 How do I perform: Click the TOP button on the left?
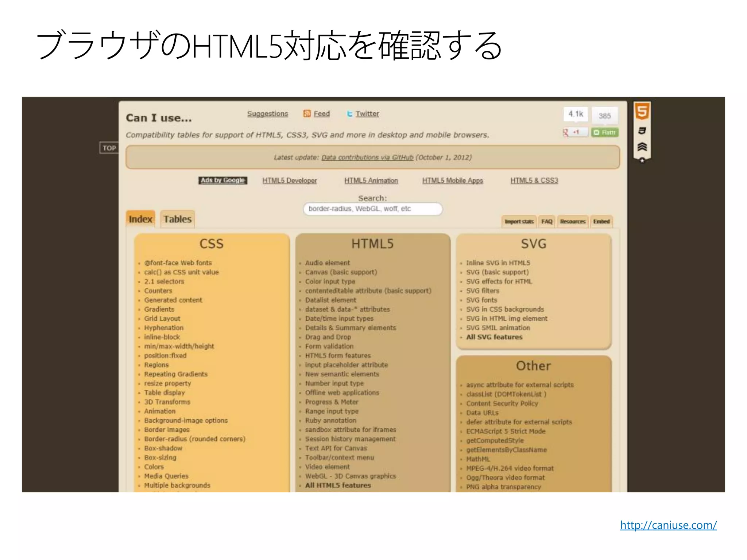point(109,148)
